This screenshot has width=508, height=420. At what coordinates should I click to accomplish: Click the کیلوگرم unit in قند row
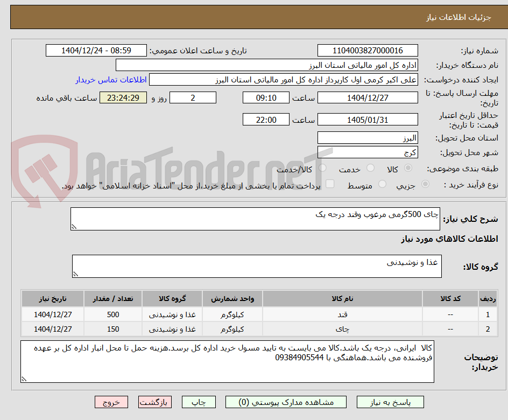click(232, 314)
